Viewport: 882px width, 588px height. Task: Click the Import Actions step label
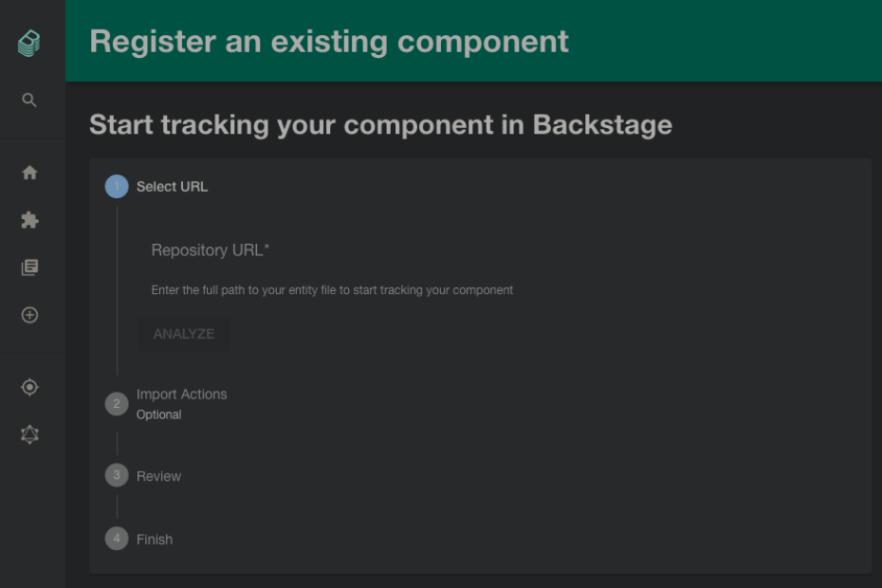click(181, 394)
